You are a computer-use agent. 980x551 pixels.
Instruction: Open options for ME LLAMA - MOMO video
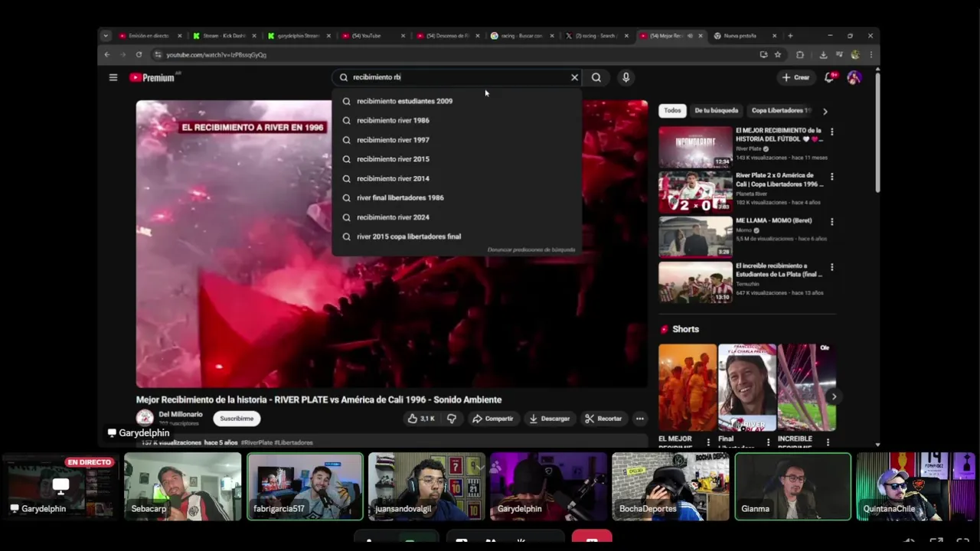click(x=831, y=222)
